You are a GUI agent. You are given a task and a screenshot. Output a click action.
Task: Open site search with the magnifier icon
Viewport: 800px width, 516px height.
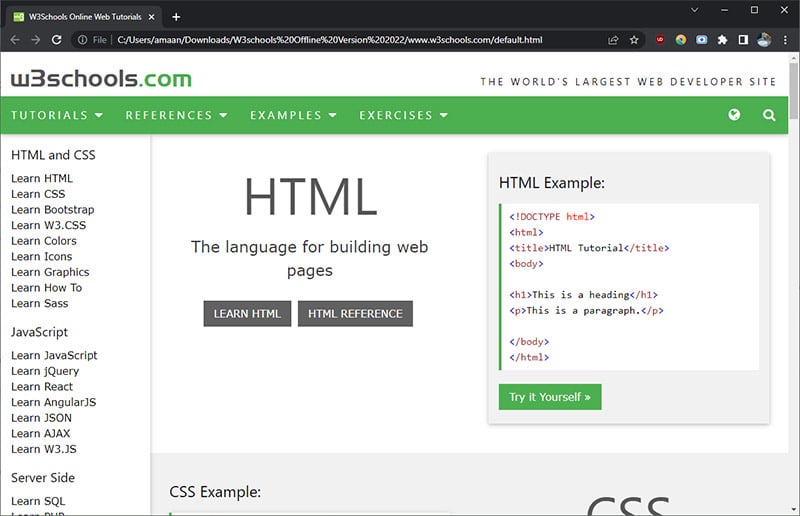tap(769, 115)
